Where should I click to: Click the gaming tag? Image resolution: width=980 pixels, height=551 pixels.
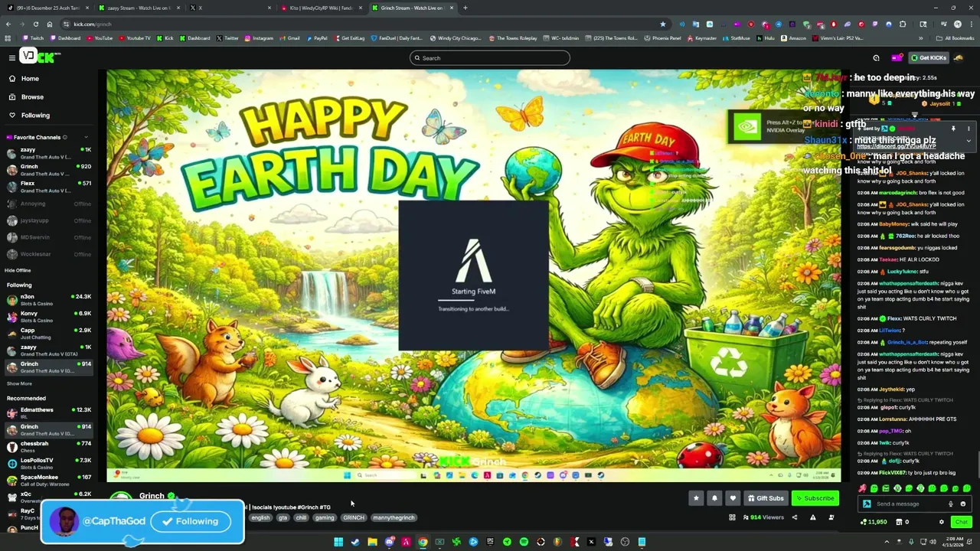[325, 517]
